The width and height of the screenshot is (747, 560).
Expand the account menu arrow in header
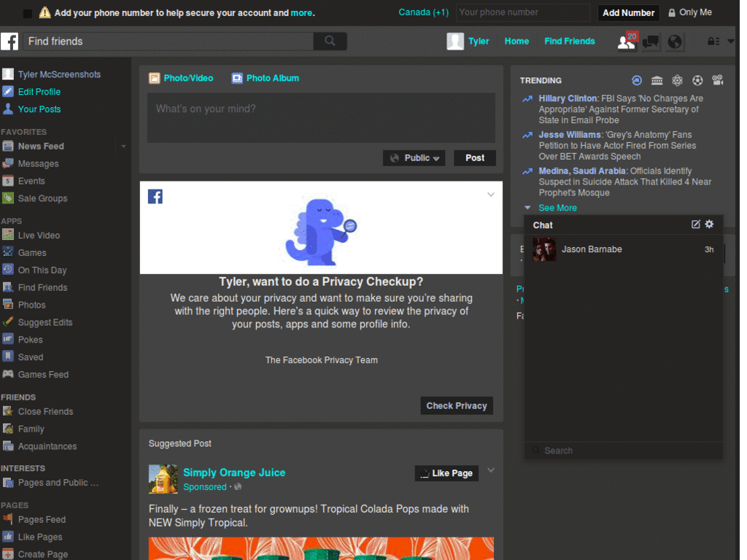click(x=731, y=42)
